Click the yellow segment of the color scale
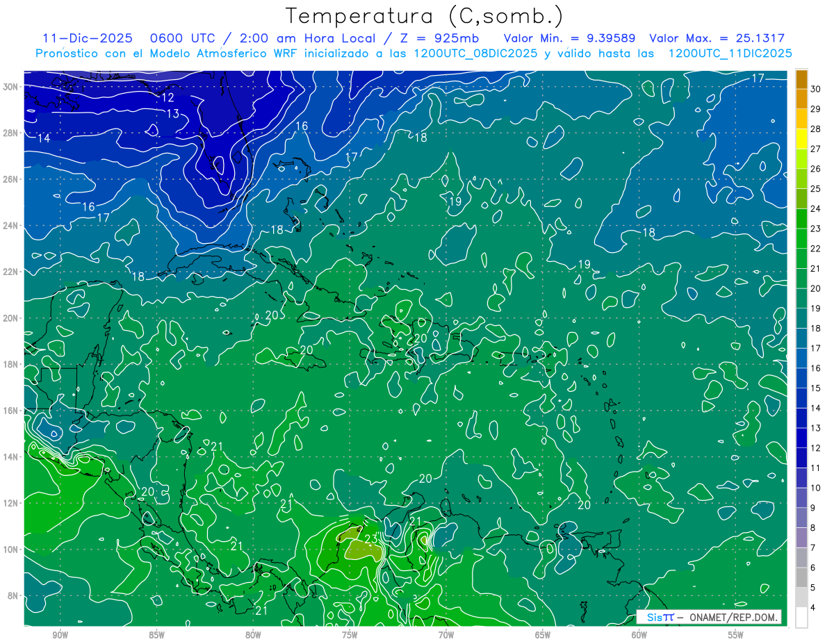The image size is (834, 644). pyautogui.click(x=801, y=139)
